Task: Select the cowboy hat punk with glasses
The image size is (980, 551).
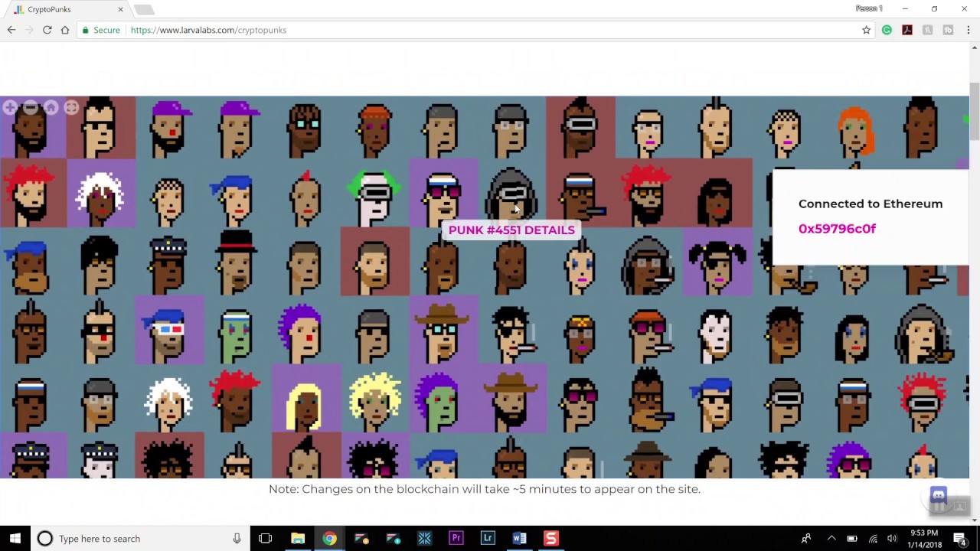Action: [x=443, y=331]
